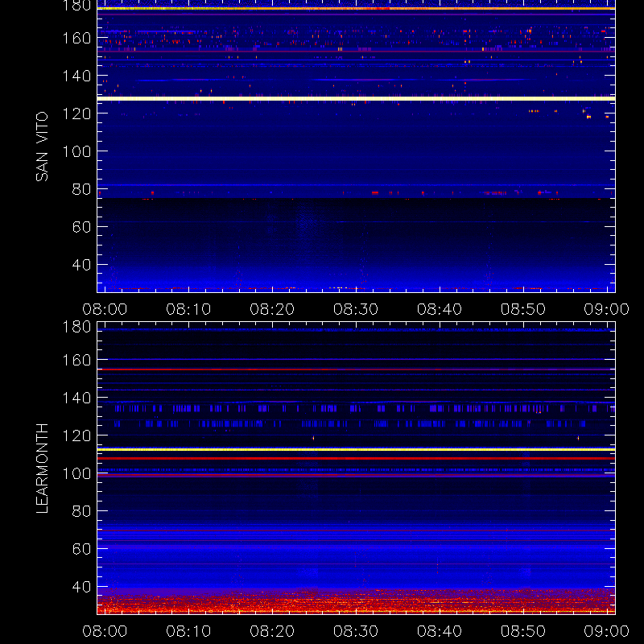Click 08:50 time label of Learmonth plot
The height and width of the screenshot is (644, 644).
(522, 631)
